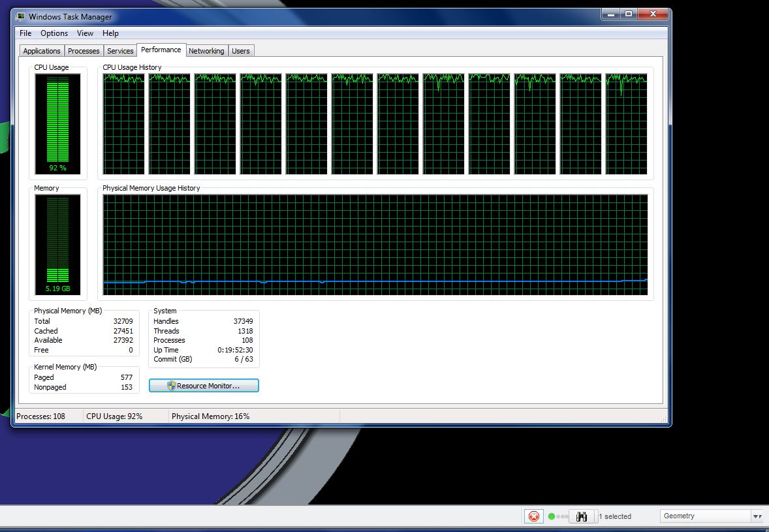Click the green status indicator dot

551,516
